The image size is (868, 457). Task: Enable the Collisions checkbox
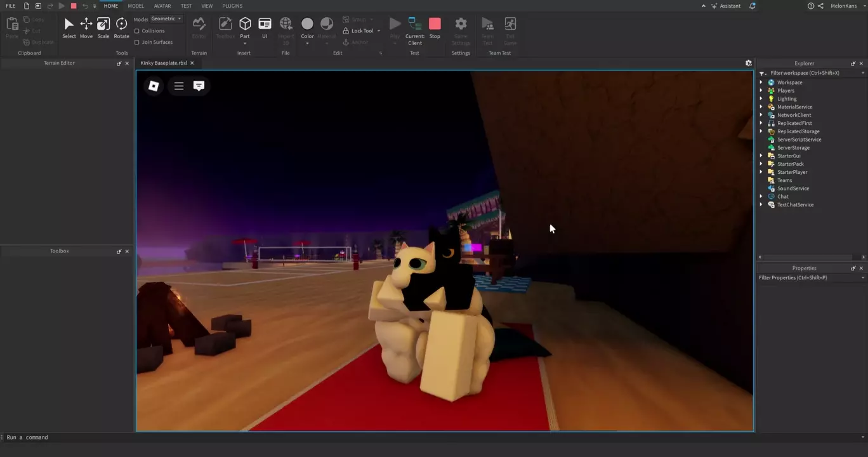137,31
